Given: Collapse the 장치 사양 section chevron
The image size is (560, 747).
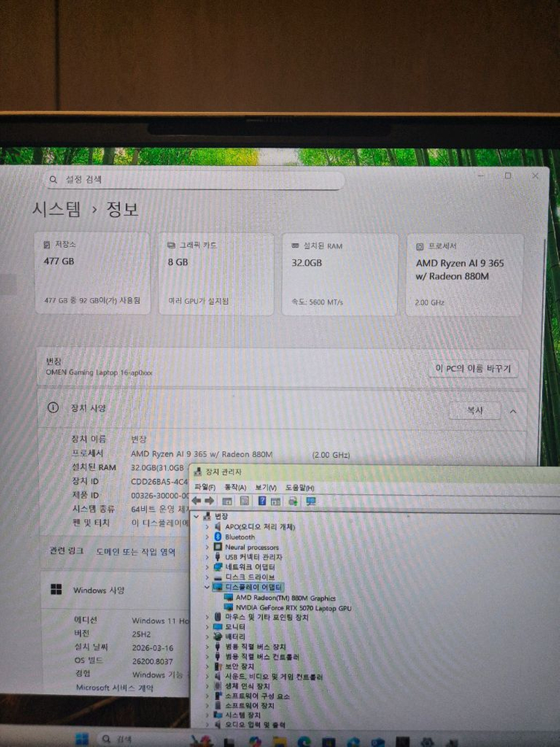Looking at the screenshot, I should [x=514, y=411].
